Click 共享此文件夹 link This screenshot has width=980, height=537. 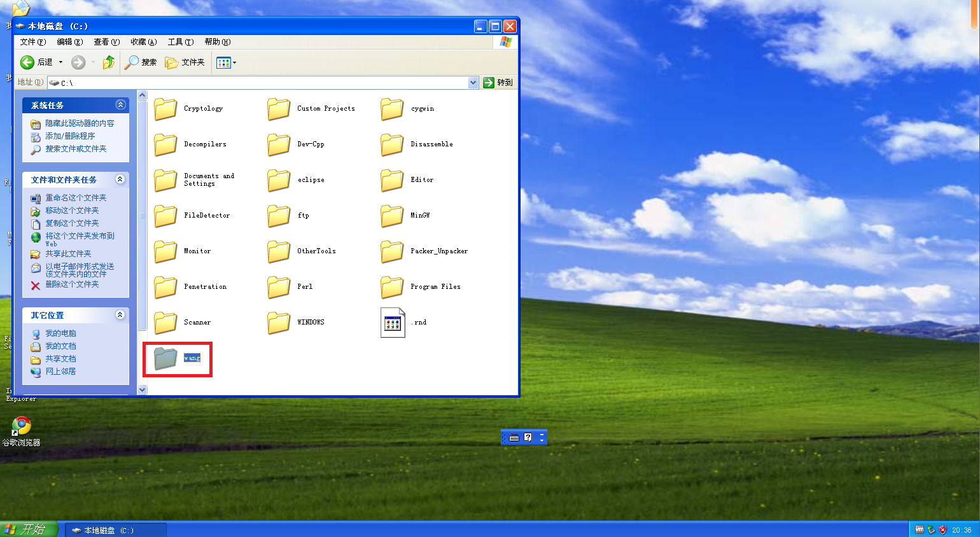point(68,254)
